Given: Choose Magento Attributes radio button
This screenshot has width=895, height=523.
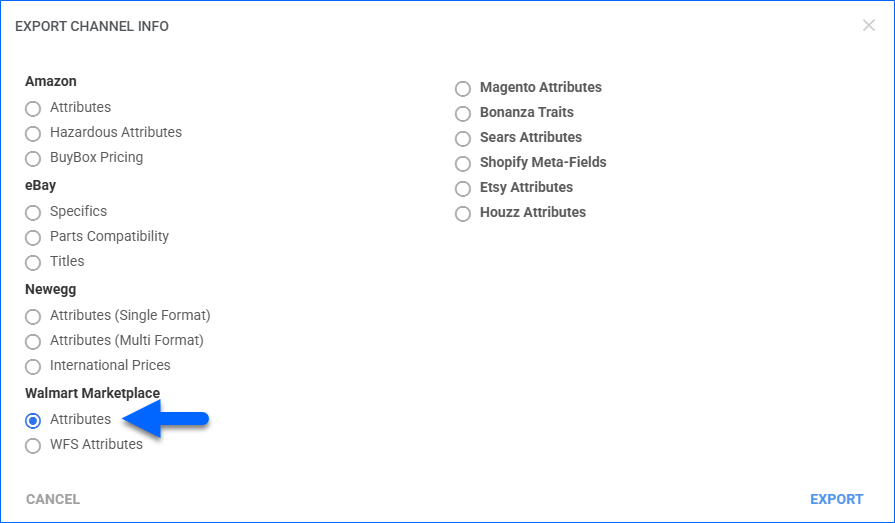Looking at the screenshot, I should 463,88.
